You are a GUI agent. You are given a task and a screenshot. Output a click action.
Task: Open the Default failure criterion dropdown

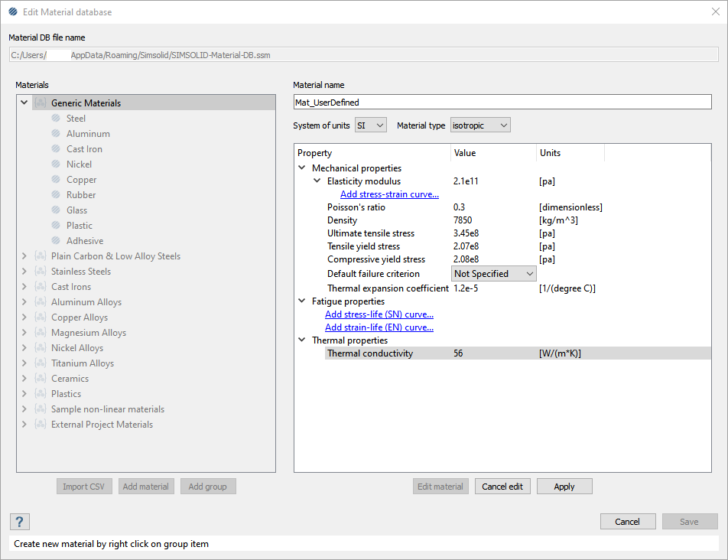494,274
